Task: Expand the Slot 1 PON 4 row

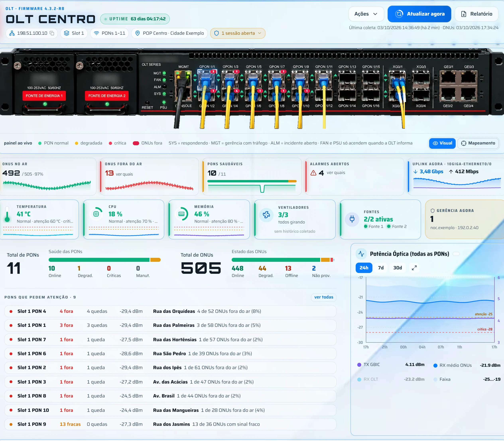Action: coord(170,311)
